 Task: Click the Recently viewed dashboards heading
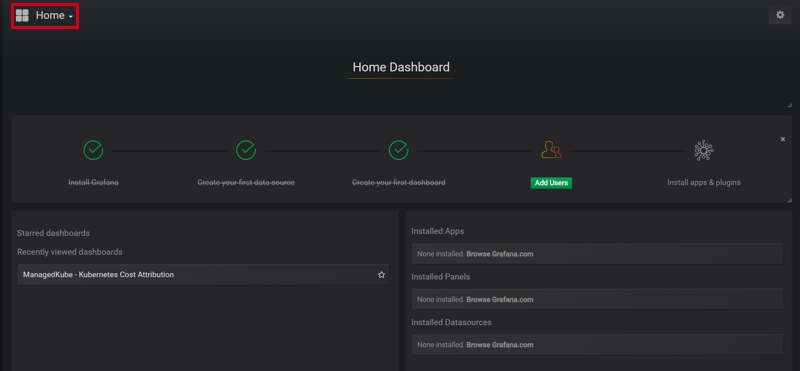pos(70,252)
